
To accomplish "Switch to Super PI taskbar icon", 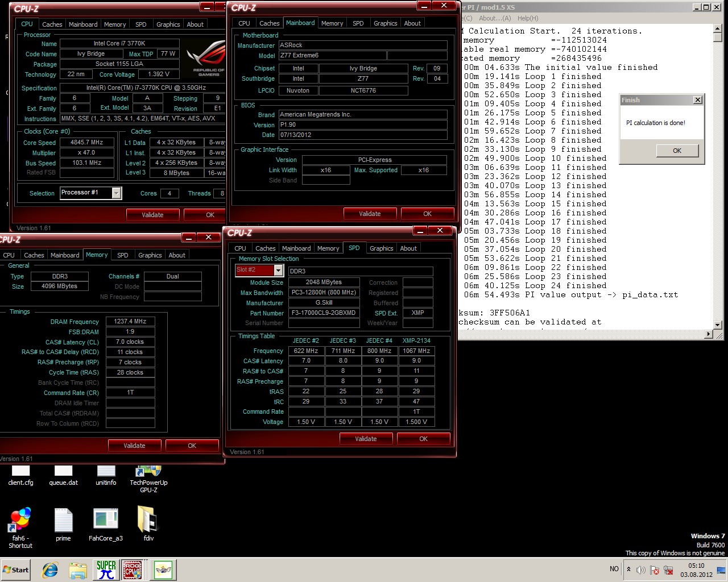I will pyautogui.click(x=106, y=570).
